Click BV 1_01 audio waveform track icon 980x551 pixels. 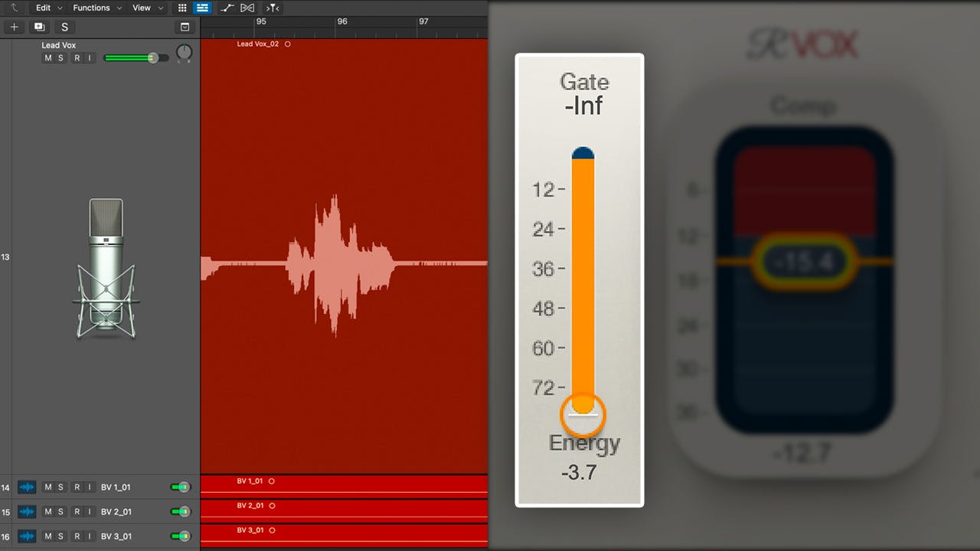click(x=27, y=487)
